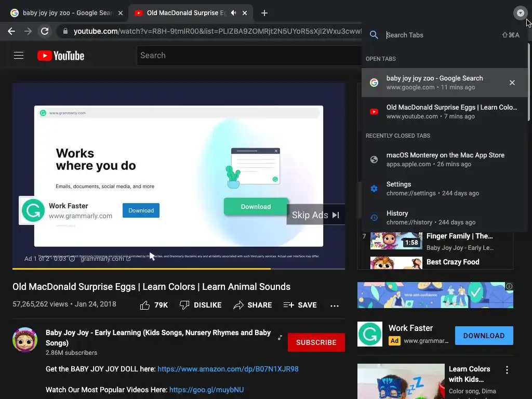Open the goo.gl/muybNU popular videos link

[206, 390]
